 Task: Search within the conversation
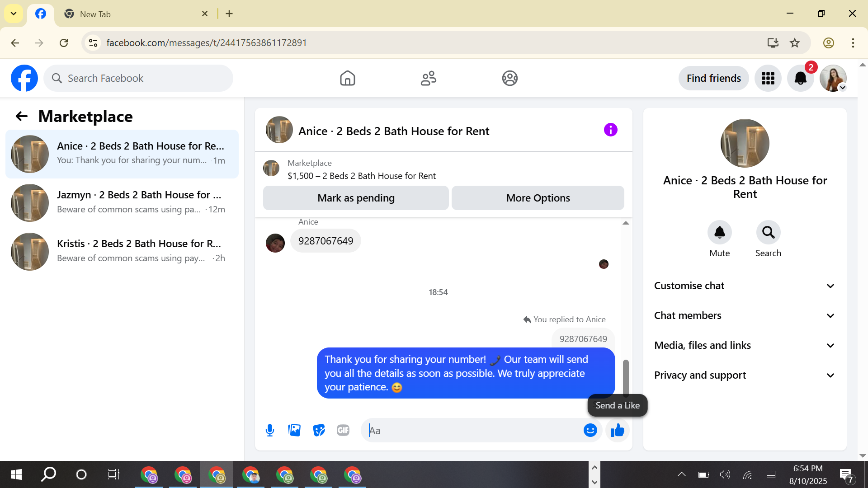(x=768, y=233)
